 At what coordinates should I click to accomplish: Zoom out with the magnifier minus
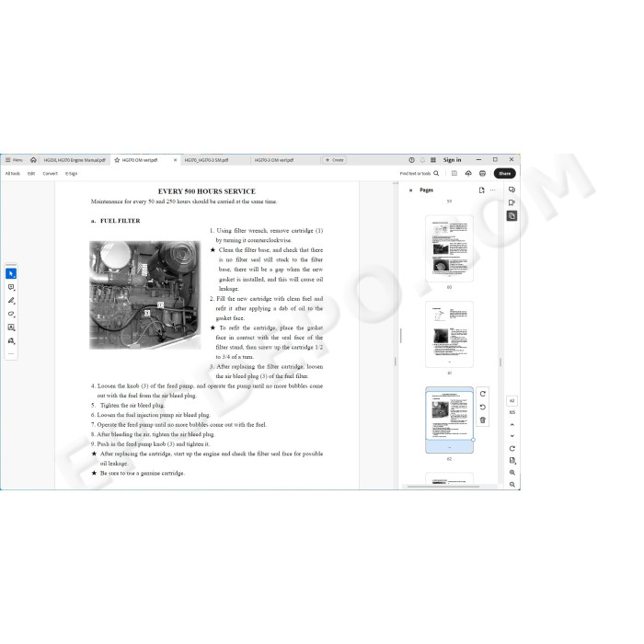512,485
